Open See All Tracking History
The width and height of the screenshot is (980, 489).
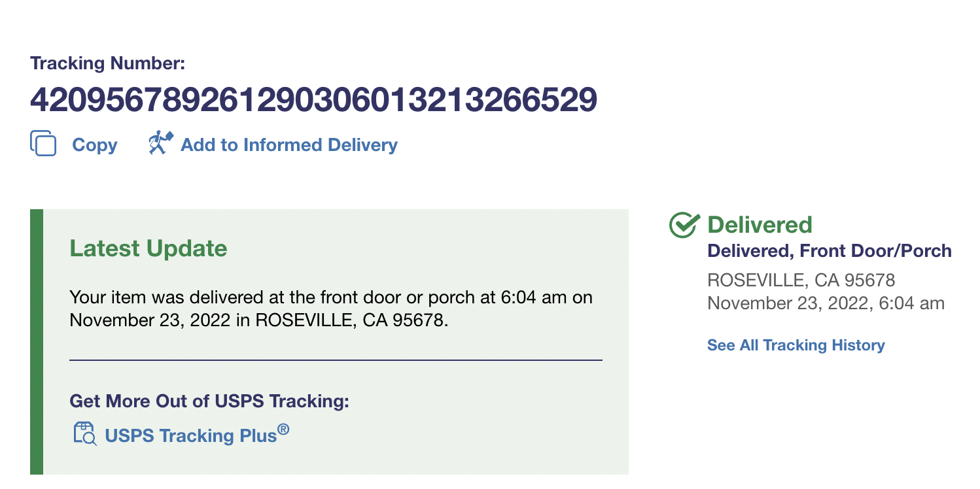[796, 345]
